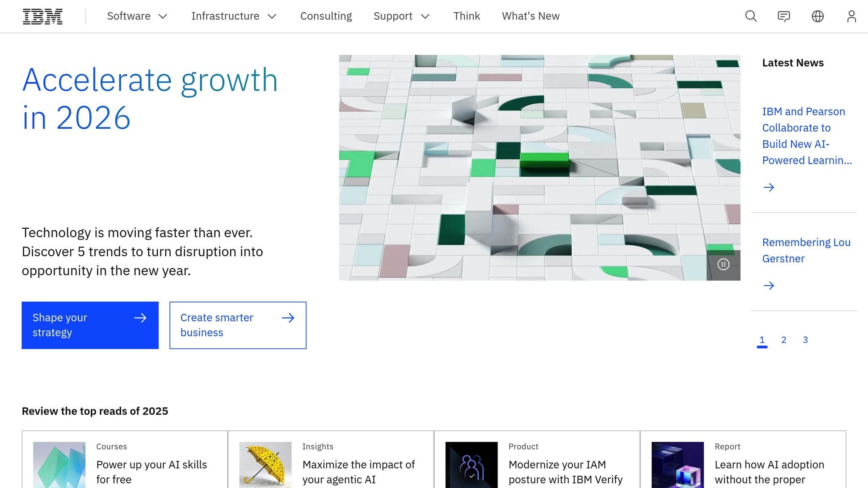Screen dimensions: 868x488
Task: Click the yellow umbrella Insights thumbnail
Action: [x=265, y=465]
